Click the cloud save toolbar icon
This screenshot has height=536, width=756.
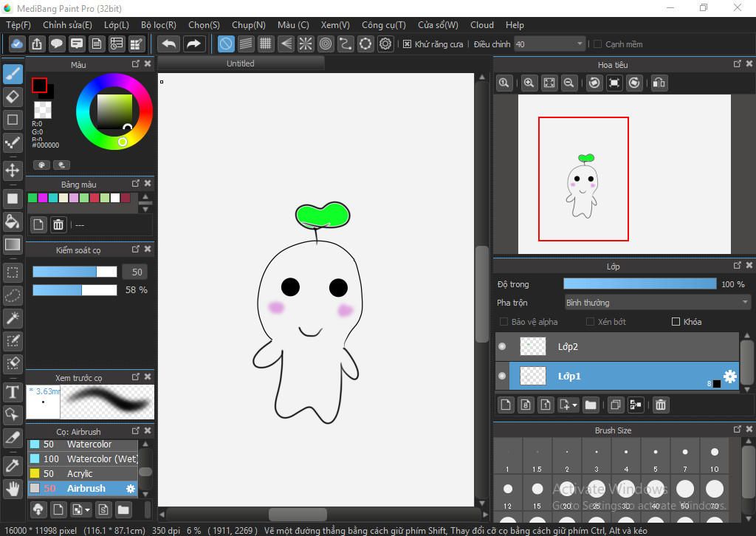click(x=16, y=44)
